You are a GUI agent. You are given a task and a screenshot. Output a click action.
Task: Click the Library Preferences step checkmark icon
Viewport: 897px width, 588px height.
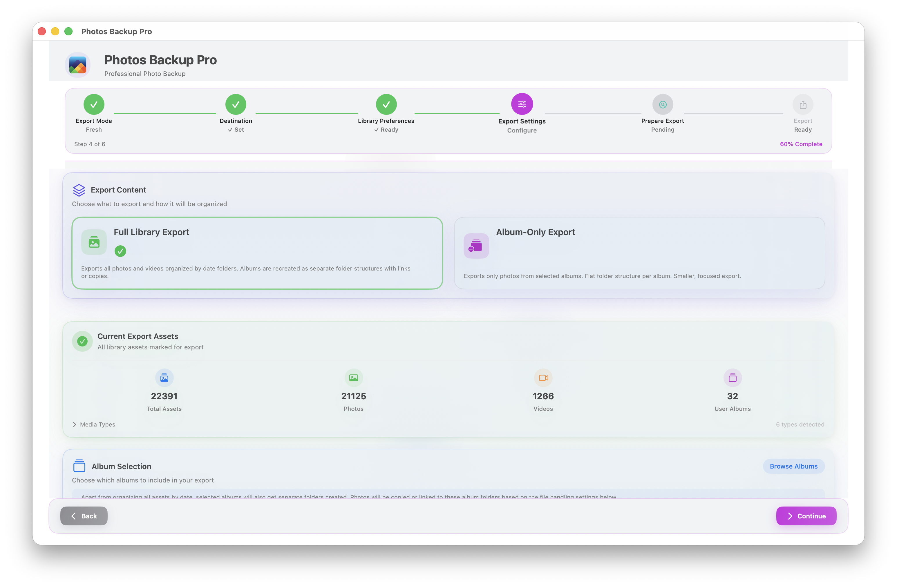pos(386,104)
